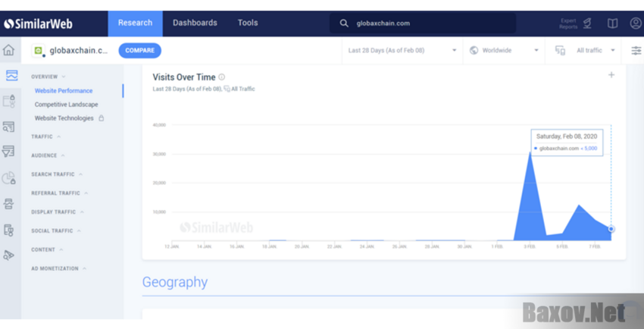Click the search magnifier icon
This screenshot has height=329, width=644.
click(344, 23)
